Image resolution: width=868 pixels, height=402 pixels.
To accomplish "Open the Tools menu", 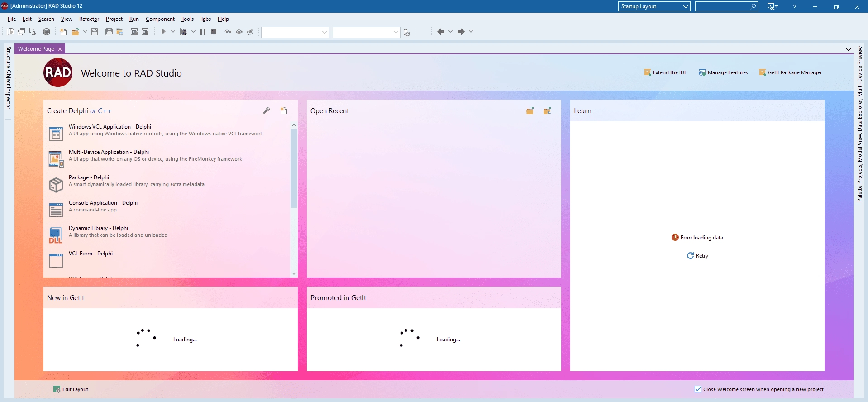I will point(187,19).
